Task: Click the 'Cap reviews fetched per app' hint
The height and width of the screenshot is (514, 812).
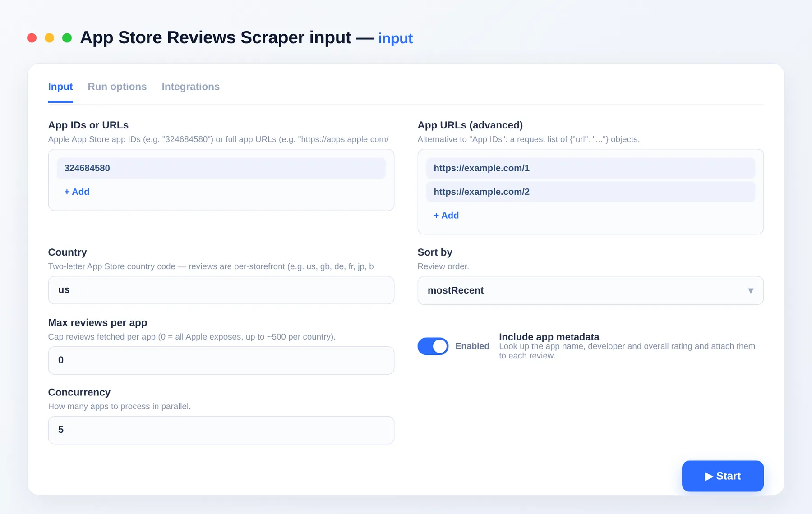Action: (192, 337)
